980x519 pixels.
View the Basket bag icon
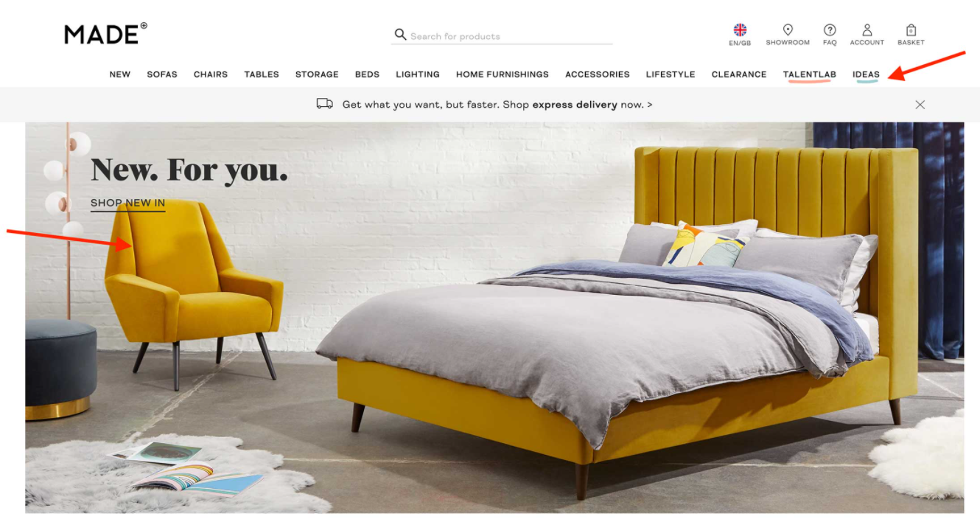pyautogui.click(x=911, y=30)
